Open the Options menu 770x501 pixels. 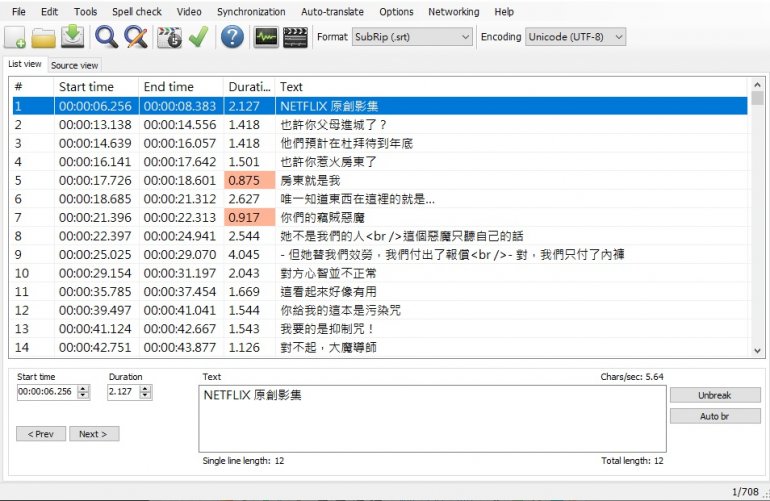click(x=396, y=12)
